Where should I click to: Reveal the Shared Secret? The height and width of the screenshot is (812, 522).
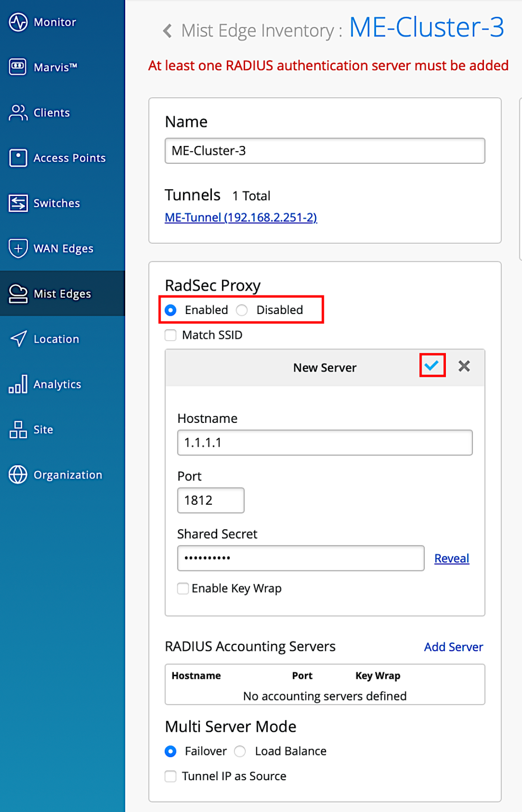pyautogui.click(x=451, y=558)
